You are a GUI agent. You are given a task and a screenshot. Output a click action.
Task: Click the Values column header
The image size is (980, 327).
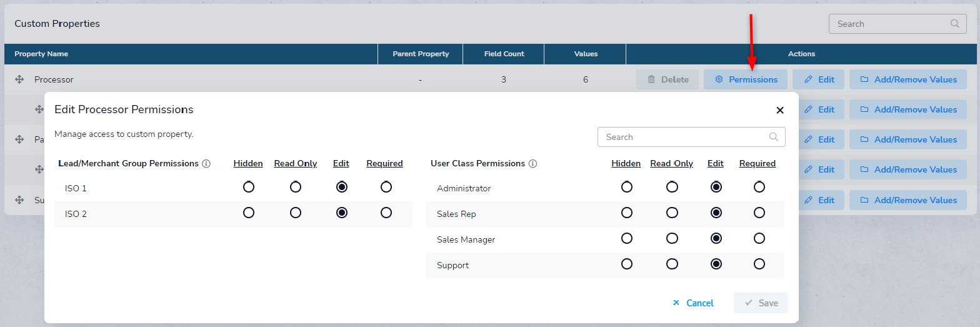pos(586,54)
